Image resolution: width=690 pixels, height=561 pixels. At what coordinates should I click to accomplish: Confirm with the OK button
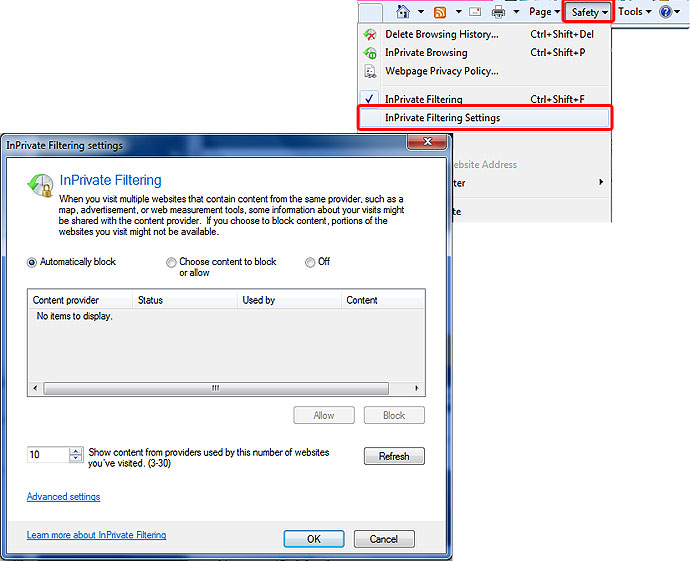(313, 539)
